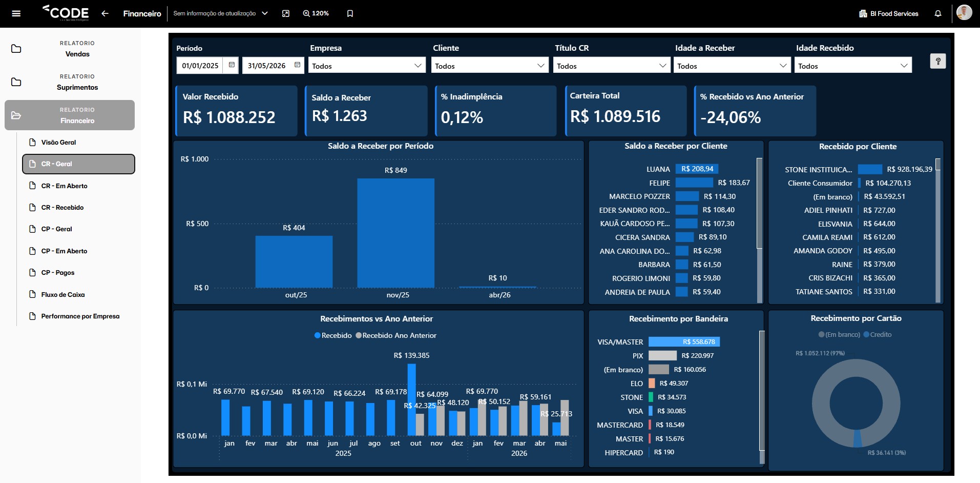
Task: Open the Relatorio Vendas section
Action: 70,49
